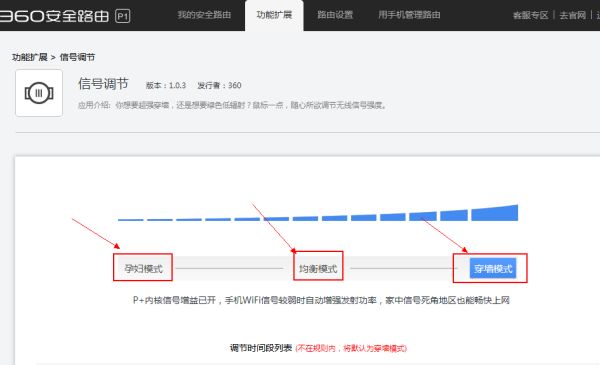Click the P1 model badge icon
The image size is (600, 365).
tap(123, 16)
